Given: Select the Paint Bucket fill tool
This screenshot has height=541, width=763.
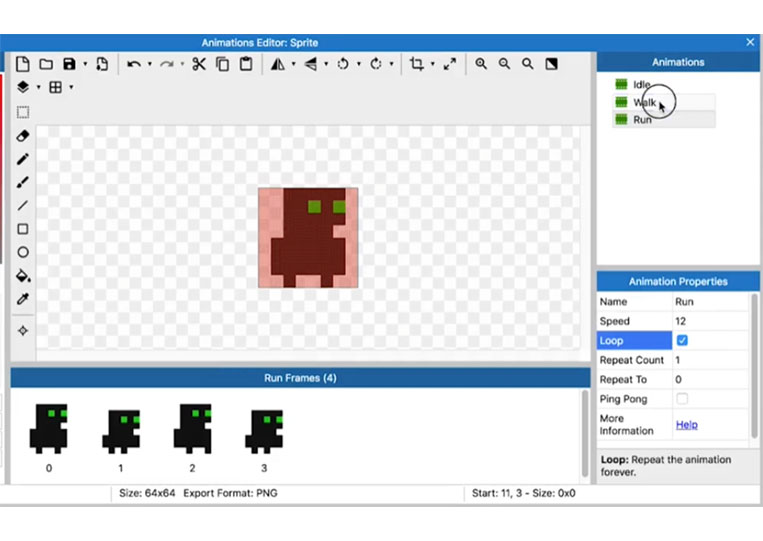Looking at the screenshot, I should (23, 276).
